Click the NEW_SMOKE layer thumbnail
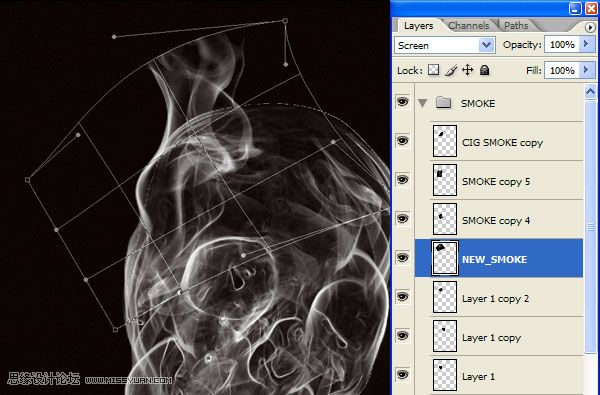The height and width of the screenshot is (395, 600). pyautogui.click(x=445, y=258)
